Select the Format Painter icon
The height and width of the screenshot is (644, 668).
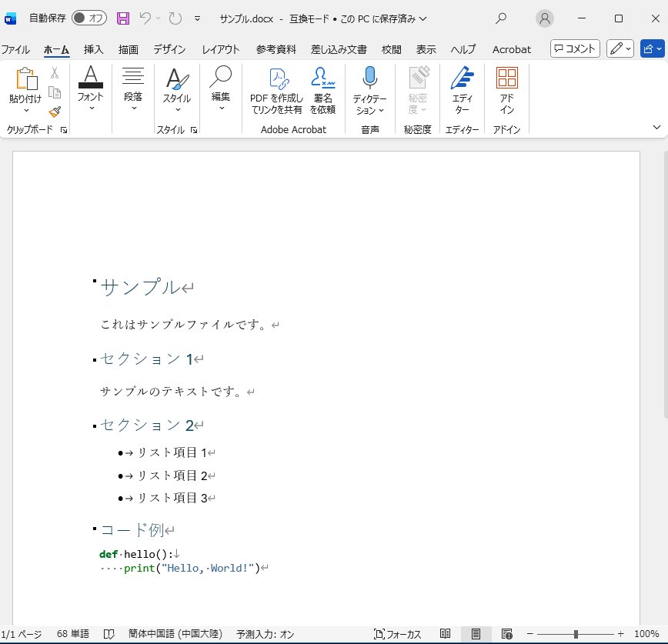[55, 111]
